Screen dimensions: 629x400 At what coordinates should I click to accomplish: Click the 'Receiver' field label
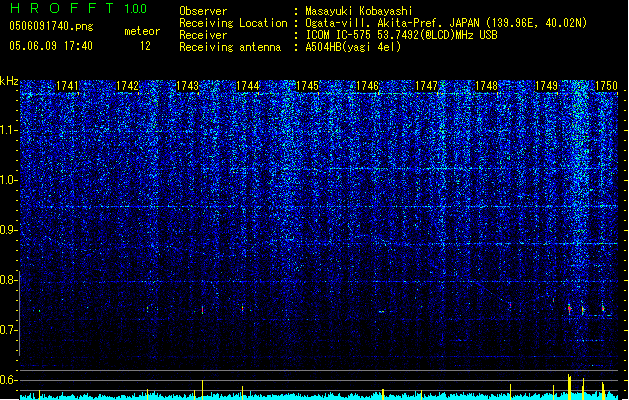[203, 35]
